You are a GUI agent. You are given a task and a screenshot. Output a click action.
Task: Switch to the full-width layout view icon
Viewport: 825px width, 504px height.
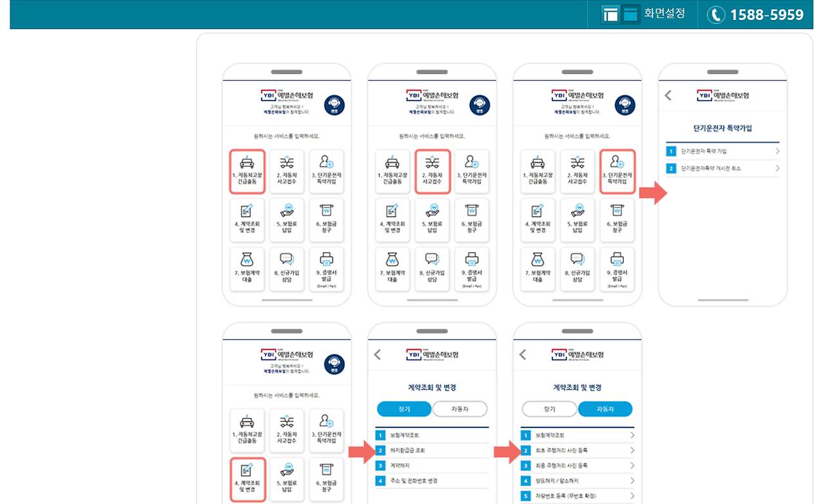coord(630,14)
